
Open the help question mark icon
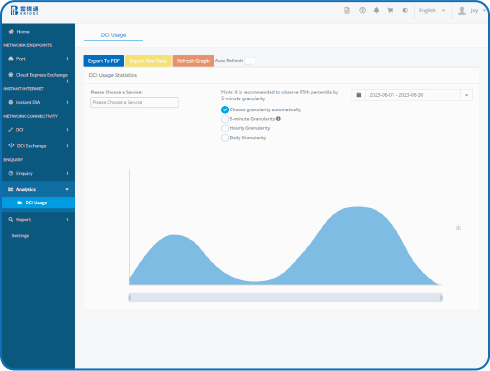(362, 10)
